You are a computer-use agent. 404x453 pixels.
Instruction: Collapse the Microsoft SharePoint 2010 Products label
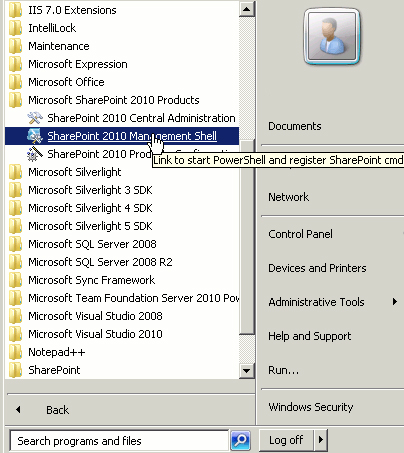tap(114, 100)
